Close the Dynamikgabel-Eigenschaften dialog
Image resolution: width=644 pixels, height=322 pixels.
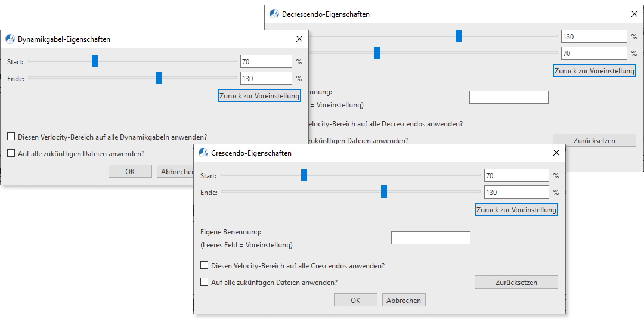[x=299, y=39]
